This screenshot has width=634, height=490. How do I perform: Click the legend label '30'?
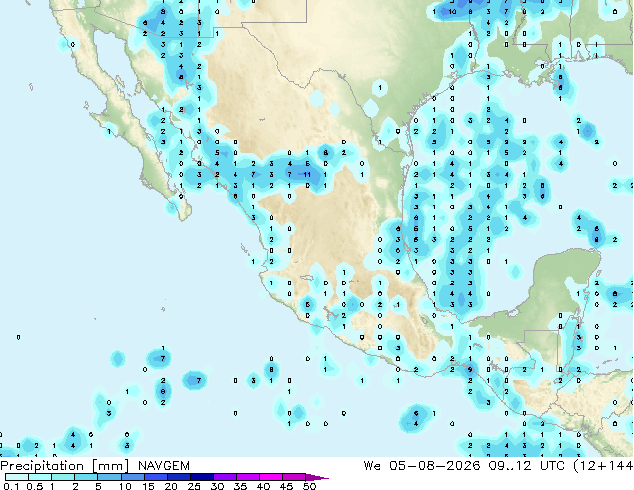pos(217,486)
